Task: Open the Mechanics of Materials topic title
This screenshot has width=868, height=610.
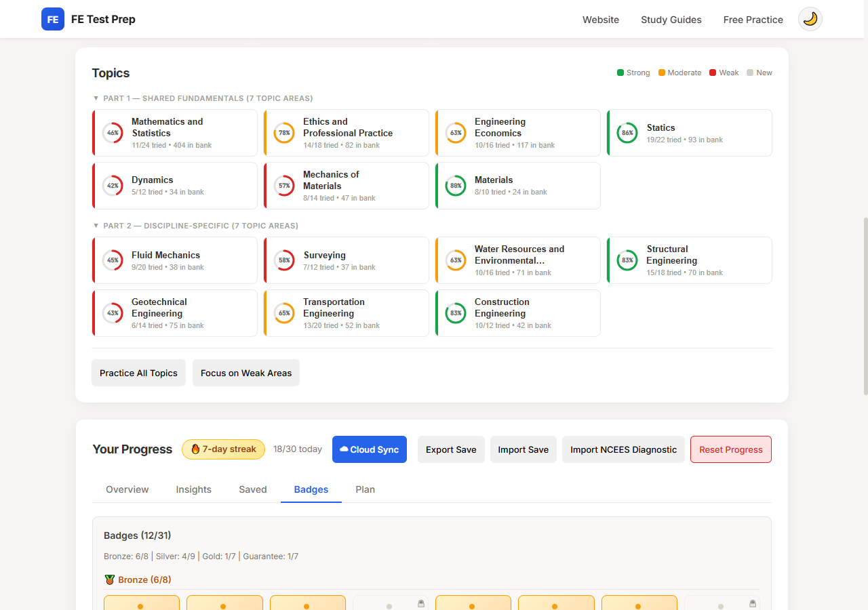Action: (x=331, y=180)
